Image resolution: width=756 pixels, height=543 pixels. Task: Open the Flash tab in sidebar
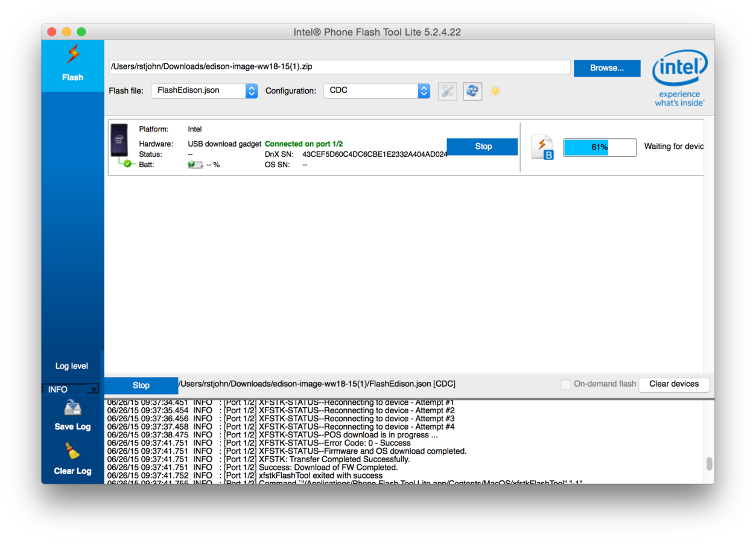[72, 66]
